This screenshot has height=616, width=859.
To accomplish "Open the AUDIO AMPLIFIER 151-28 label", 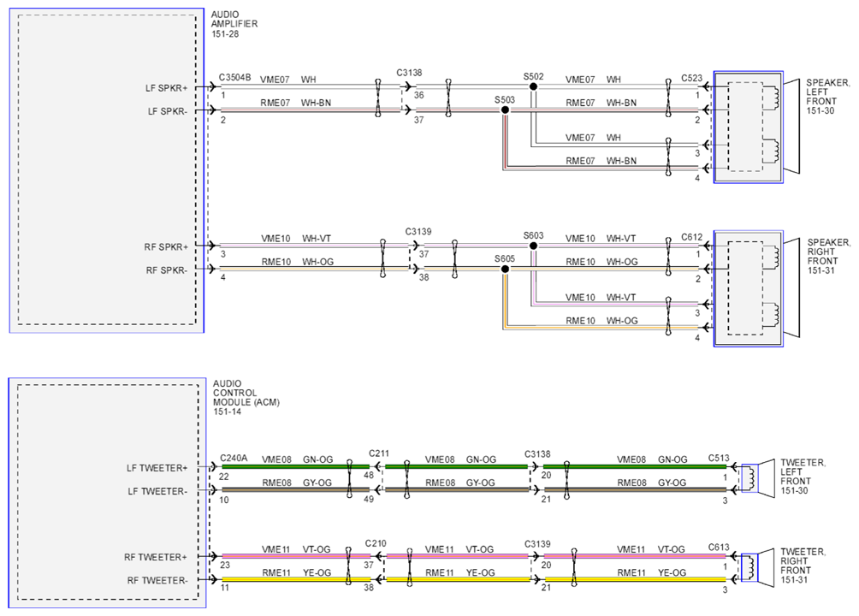I will (x=234, y=24).
